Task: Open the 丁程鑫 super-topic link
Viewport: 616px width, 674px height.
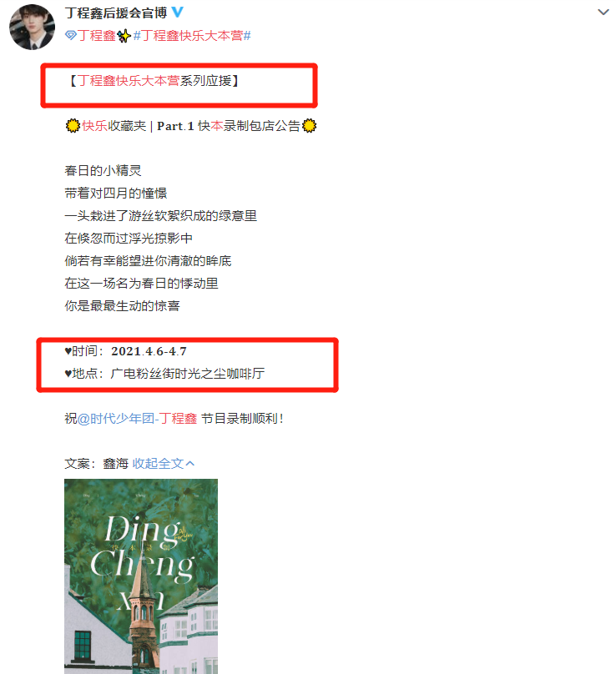Action: pyautogui.click(x=96, y=35)
